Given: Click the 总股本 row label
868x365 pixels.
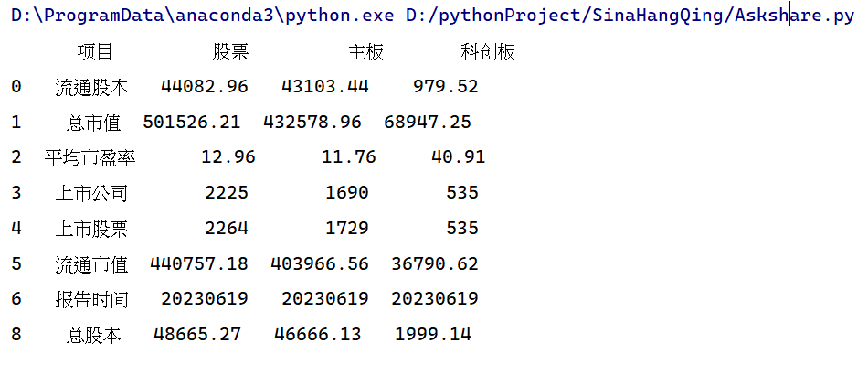Looking at the screenshot, I should click(93, 335).
